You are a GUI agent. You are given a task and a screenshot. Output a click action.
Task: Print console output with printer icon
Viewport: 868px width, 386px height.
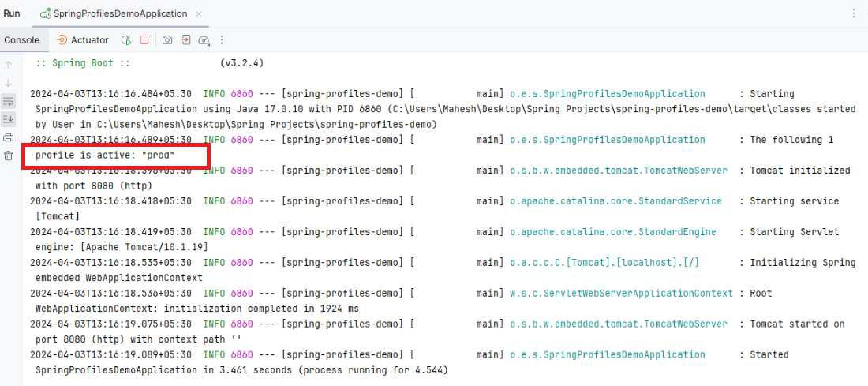9,137
